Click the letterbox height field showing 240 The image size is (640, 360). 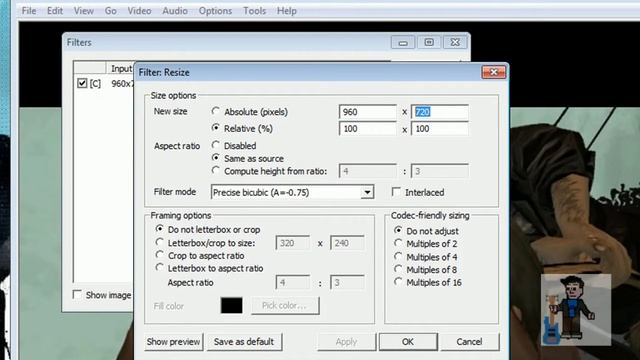click(347, 243)
